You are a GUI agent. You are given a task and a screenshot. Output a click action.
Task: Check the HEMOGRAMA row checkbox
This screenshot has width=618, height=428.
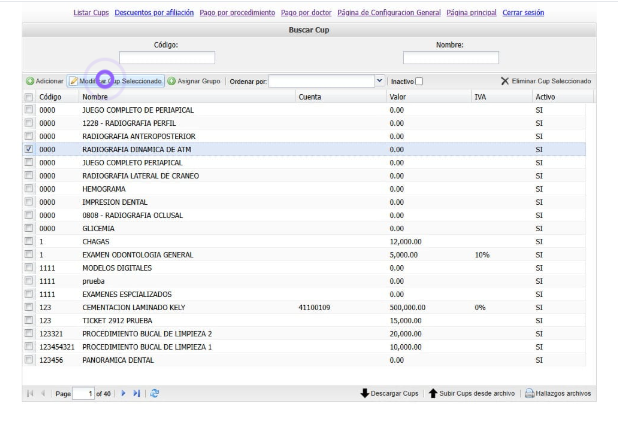point(29,188)
